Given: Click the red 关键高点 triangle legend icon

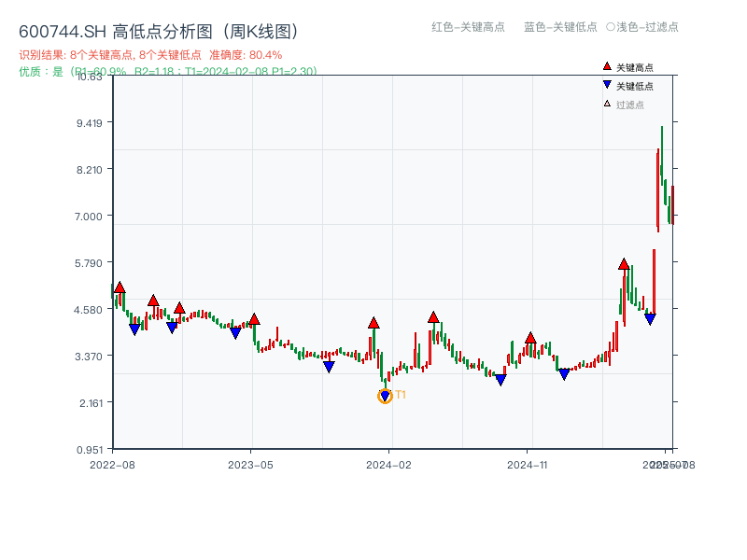Looking at the screenshot, I should (x=606, y=66).
